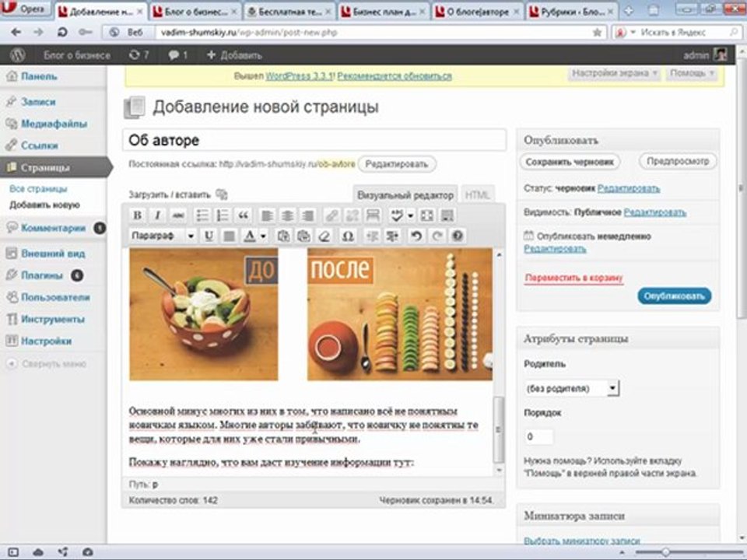This screenshot has height=560, width=747.
Task: Insert a custom character (Omega)
Action: (348, 236)
